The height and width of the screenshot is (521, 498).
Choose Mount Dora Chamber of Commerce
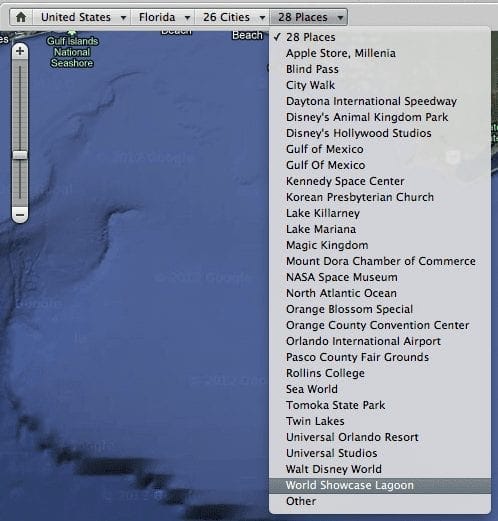[380, 261]
